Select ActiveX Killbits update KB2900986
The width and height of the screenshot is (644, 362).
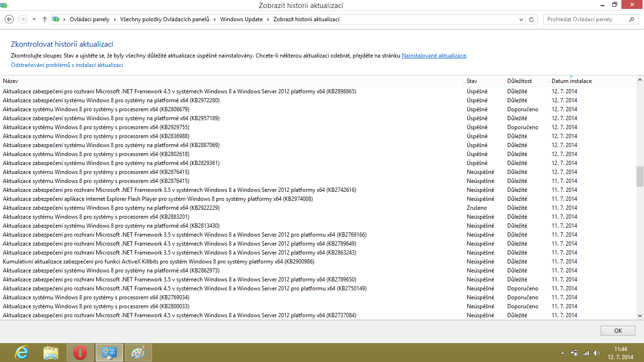(x=318, y=262)
